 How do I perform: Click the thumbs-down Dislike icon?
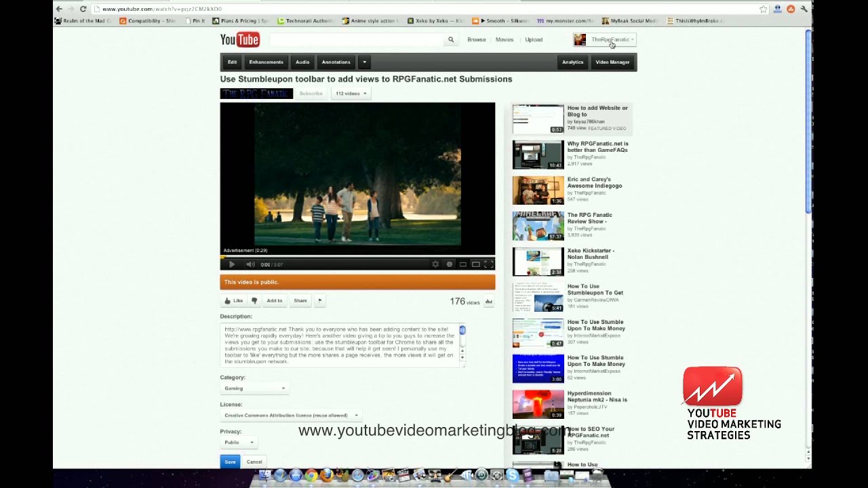pos(254,300)
